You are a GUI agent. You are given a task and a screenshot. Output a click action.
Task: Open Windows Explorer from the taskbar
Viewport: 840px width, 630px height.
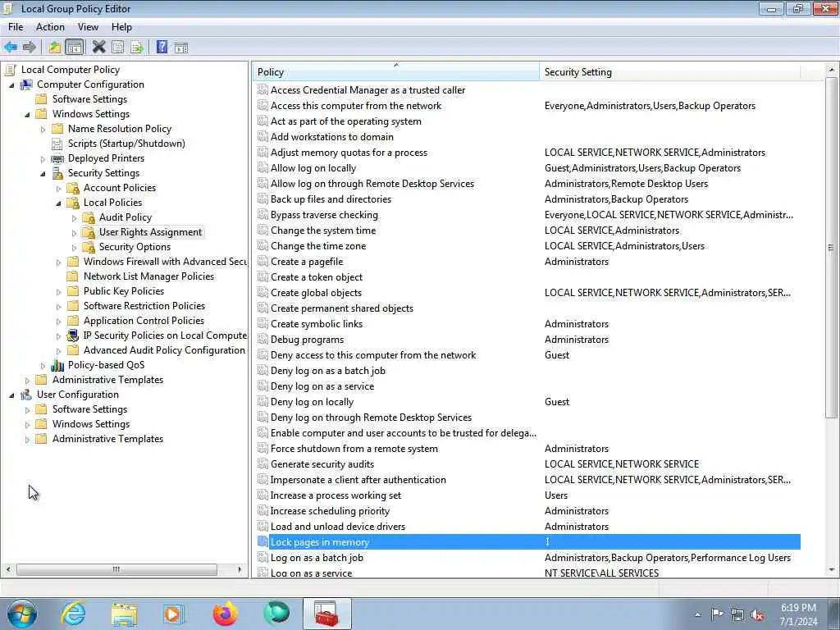click(125, 614)
